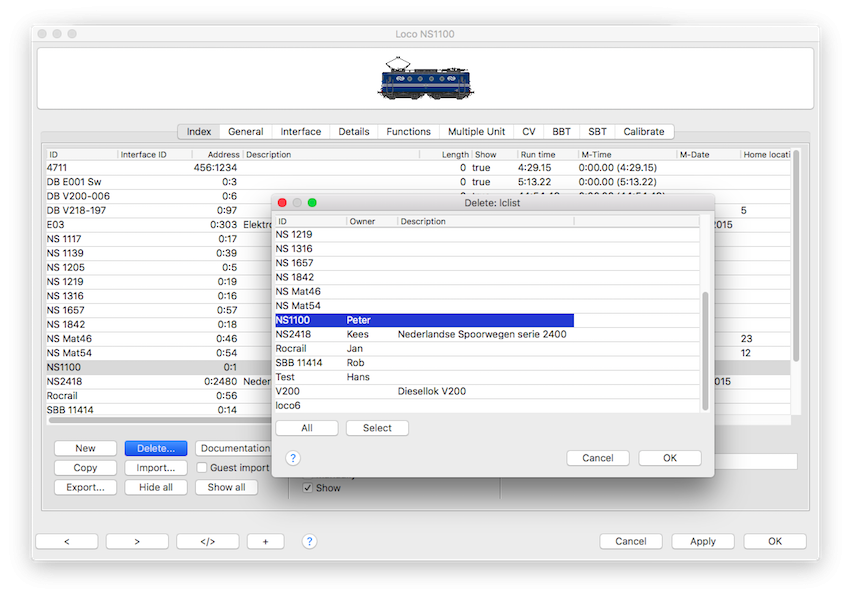
Task: Click the help icon beside the plus button
Action: pos(309,541)
